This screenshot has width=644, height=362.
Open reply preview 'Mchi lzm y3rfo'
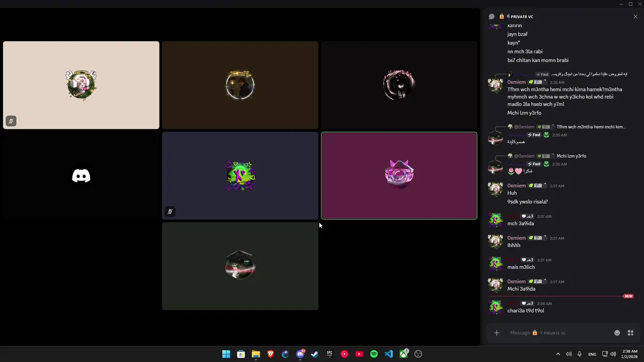pos(571,156)
